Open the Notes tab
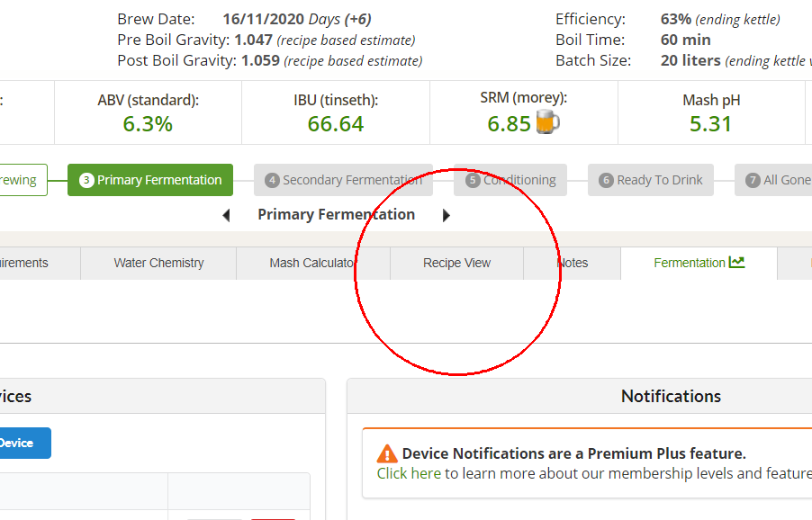 click(x=573, y=264)
